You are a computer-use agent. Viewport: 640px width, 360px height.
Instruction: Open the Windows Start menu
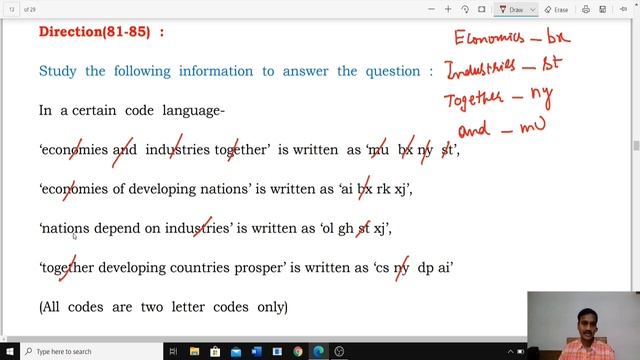[x=10, y=351]
